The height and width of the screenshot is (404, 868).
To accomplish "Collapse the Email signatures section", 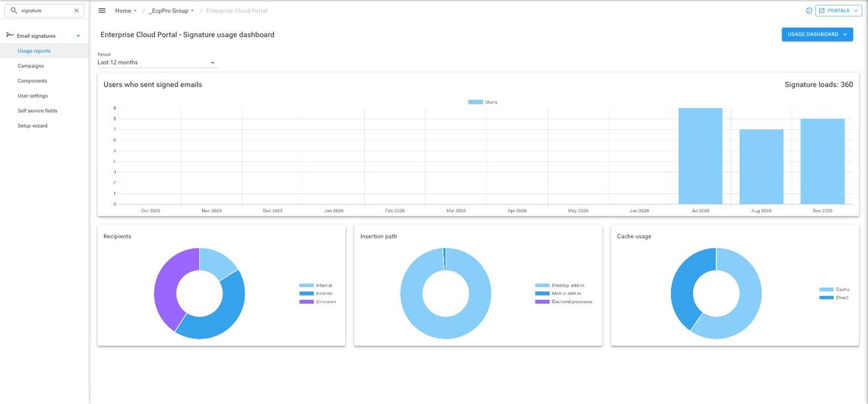I will click(x=78, y=36).
